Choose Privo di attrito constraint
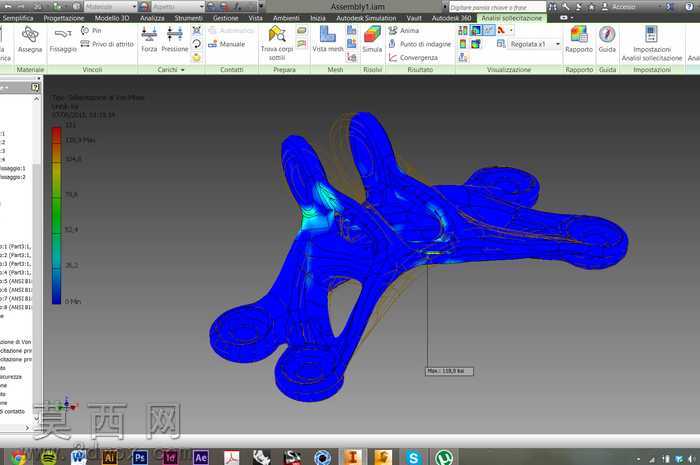The width and height of the screenshot is (700, 465). 107,44
